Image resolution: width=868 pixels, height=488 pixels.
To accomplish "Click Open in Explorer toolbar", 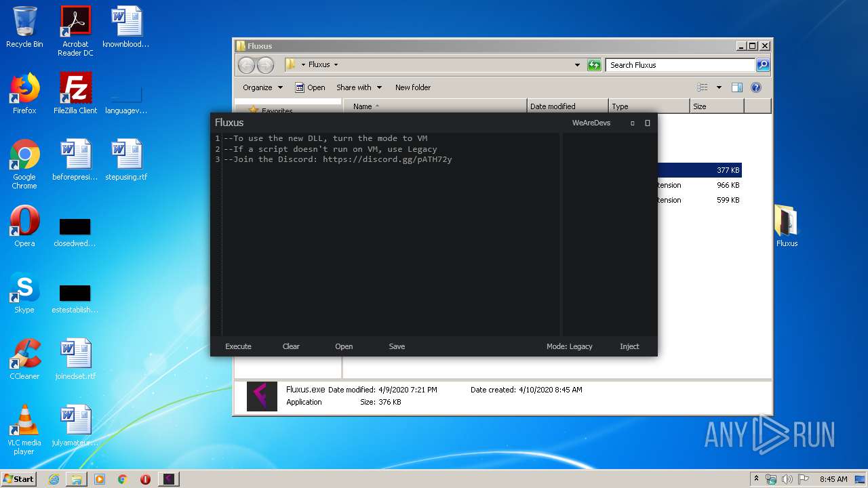I will pos(310,87).
